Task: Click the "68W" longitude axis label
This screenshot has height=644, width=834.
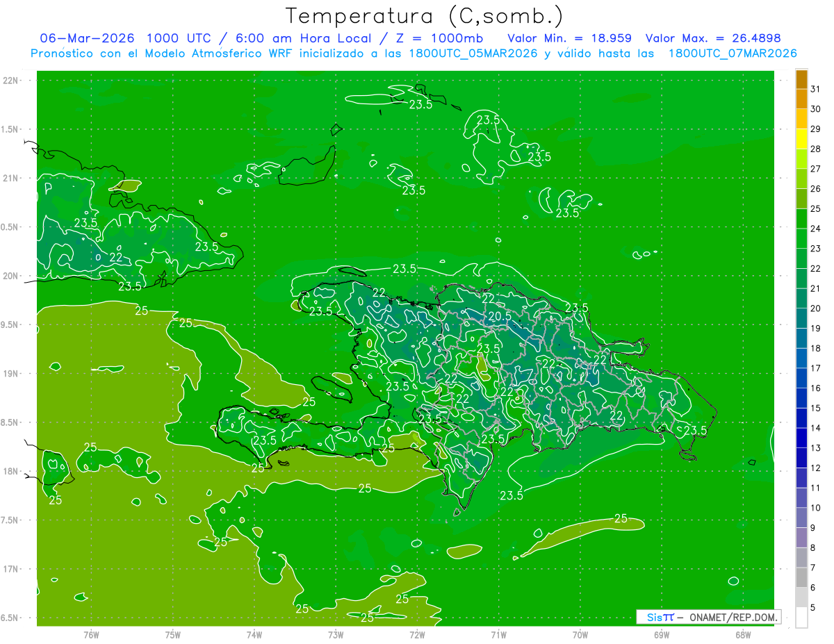Action: (x=743, y=634)
